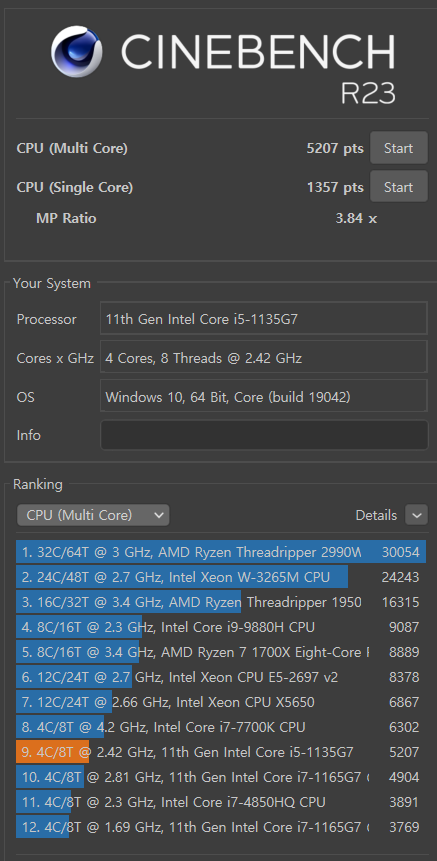Select ranking row Xeon CPU E5-2697 v2
The image size is (437, 861).
click(221, 678)
